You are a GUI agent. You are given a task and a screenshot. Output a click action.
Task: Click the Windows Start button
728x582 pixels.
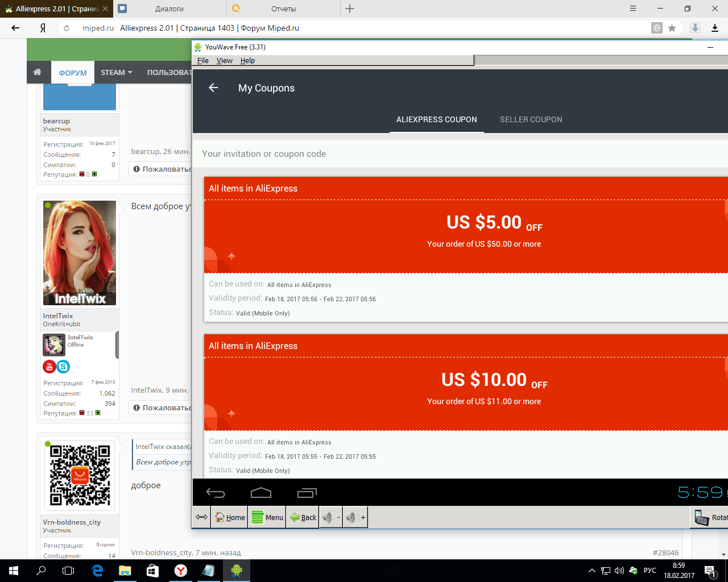coord(14,571)
